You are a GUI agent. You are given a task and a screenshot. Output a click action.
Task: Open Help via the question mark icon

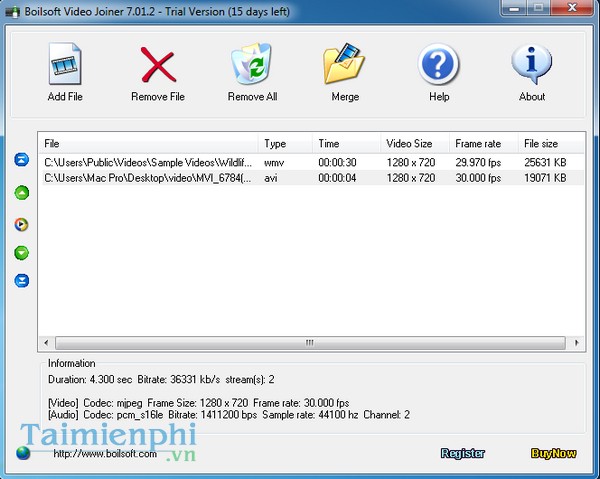pos(439,64)
